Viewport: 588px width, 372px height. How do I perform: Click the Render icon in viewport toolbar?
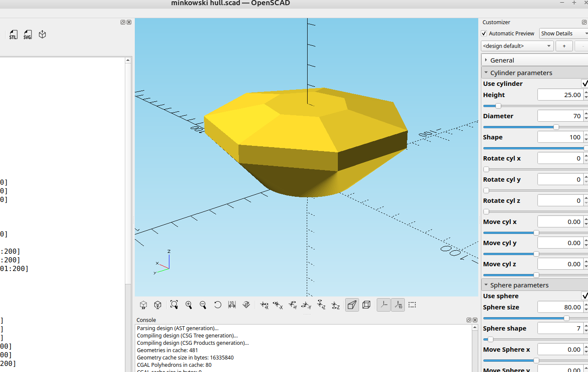pos(158,305)
